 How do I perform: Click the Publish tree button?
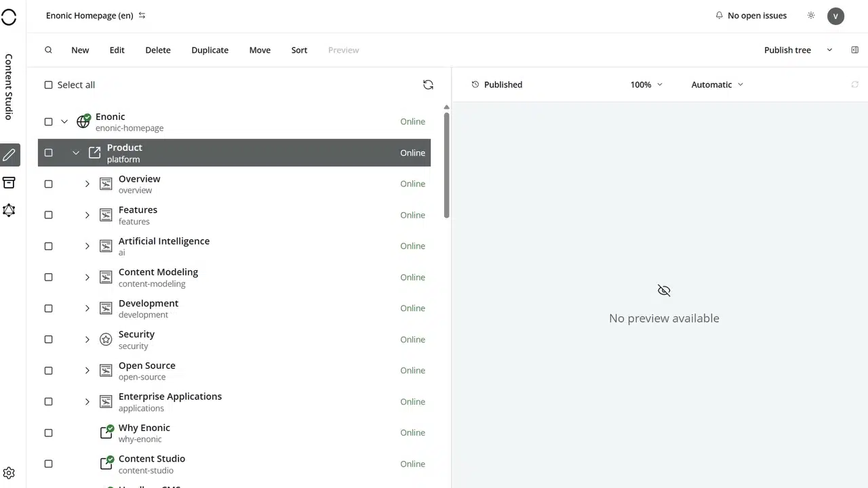(787, 50)
